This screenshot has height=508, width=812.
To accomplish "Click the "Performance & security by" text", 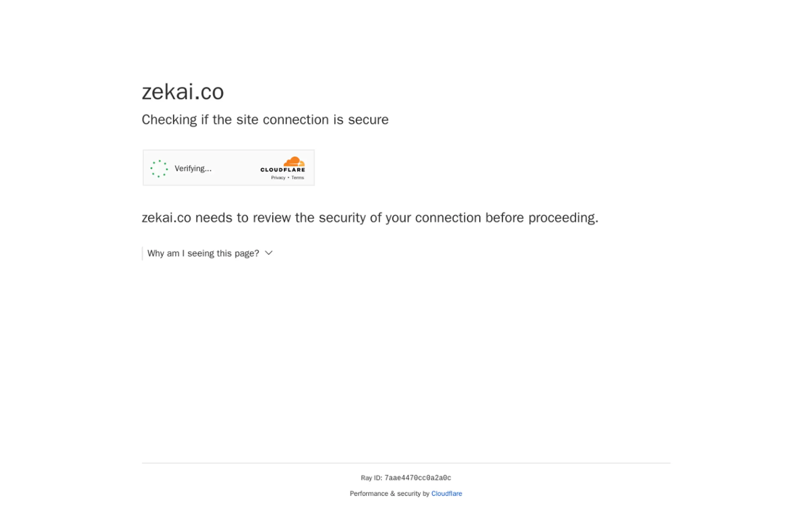I will point(389,494).
